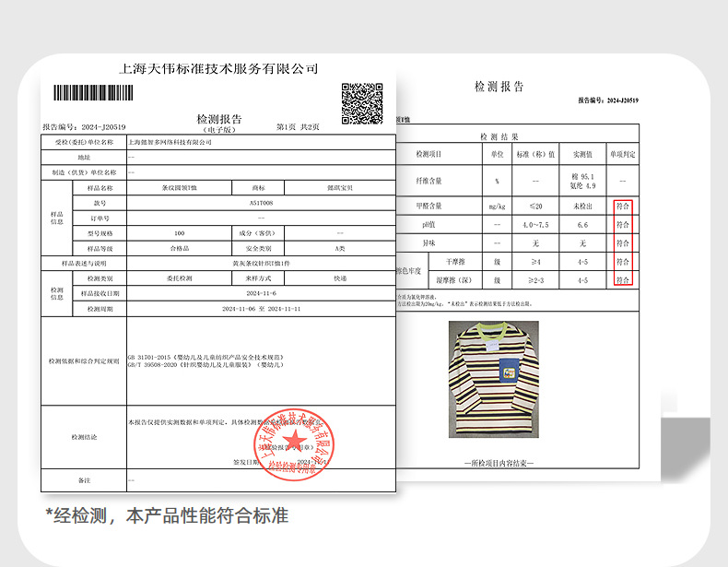Click the page indicator 第1页 共2页
Viewport: 728px width, 567px height.
(298, 127)
